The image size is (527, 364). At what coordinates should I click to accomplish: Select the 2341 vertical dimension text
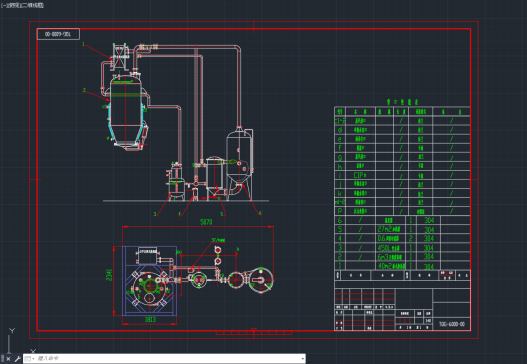click(x=109, y=275)
